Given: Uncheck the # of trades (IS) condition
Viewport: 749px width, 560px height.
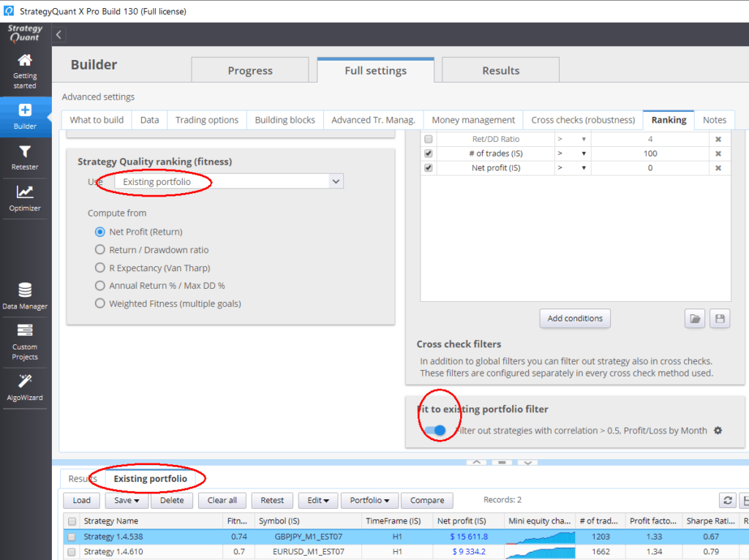Looking at the screenshot, I should point(429,154).
